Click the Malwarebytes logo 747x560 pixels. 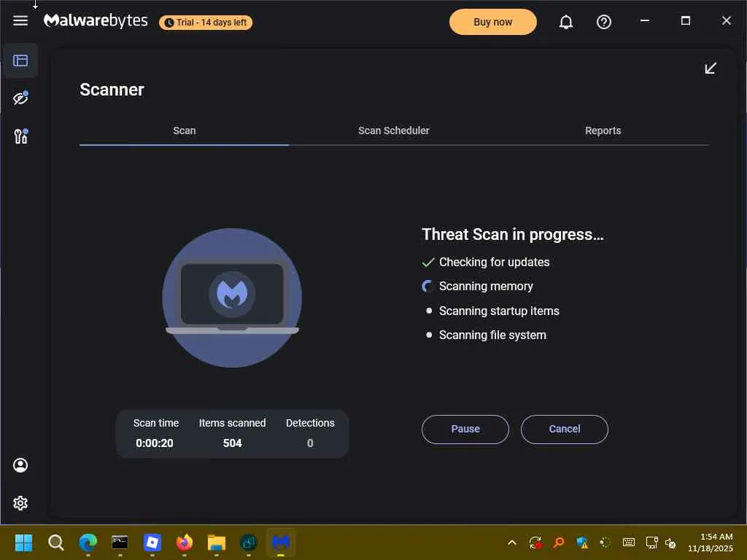point(96,20)
